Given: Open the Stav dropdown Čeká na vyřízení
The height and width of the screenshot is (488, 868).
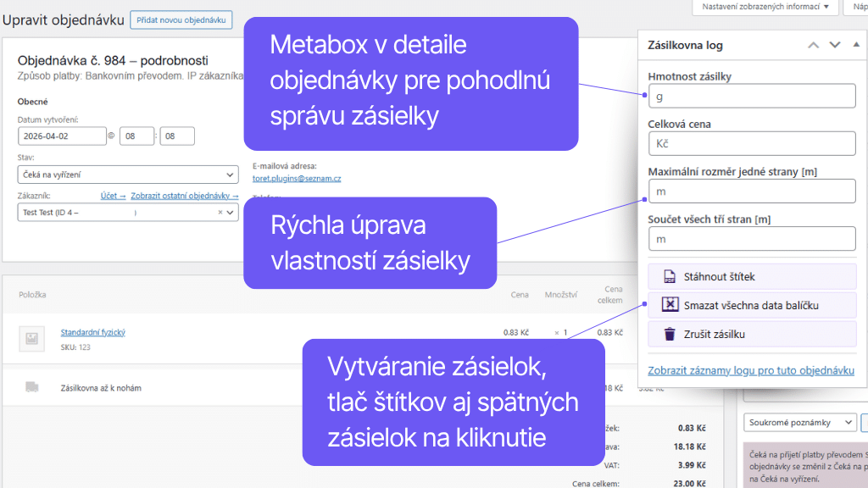Looking at the screenshot, I should click(x=128, y=175).
